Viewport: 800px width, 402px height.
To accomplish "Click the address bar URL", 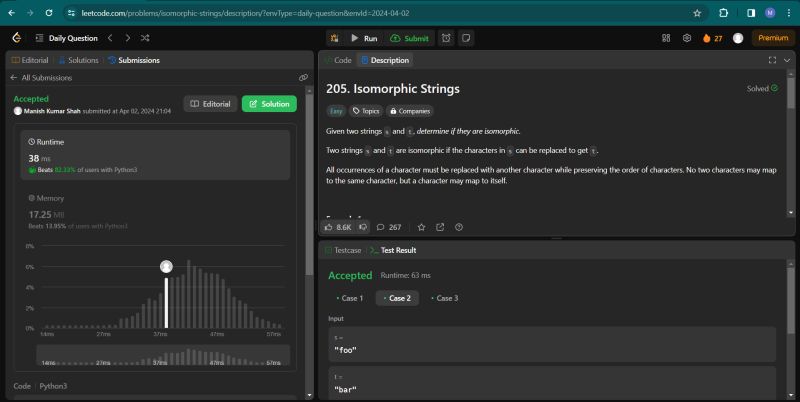I will [245, 13].
